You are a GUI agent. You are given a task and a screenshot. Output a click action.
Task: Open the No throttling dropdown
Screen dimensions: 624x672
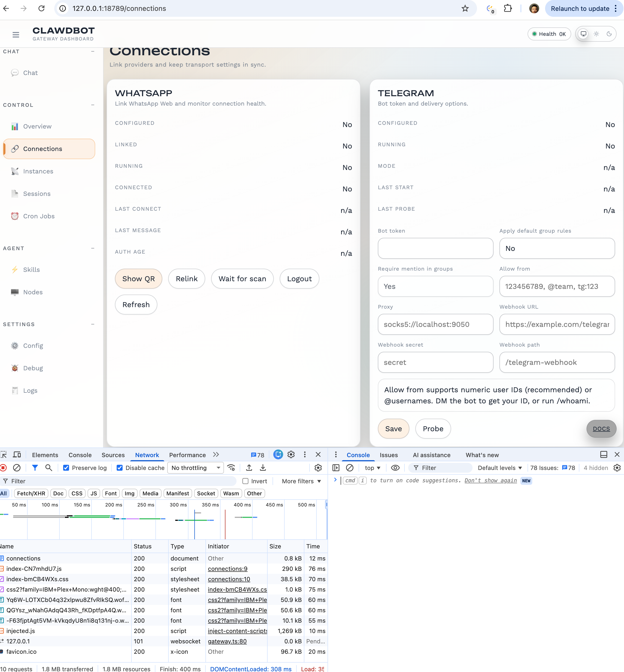[196, 468]
